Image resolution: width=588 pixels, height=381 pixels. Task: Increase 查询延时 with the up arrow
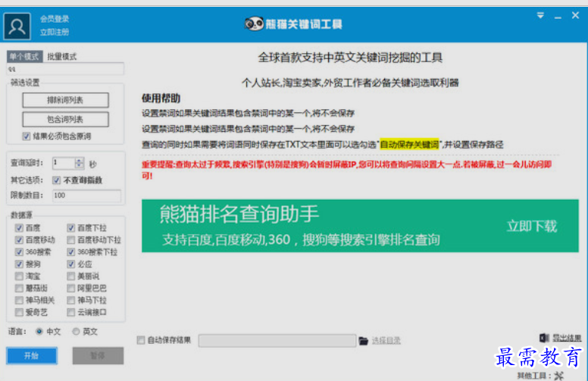[x=79, y=160]
